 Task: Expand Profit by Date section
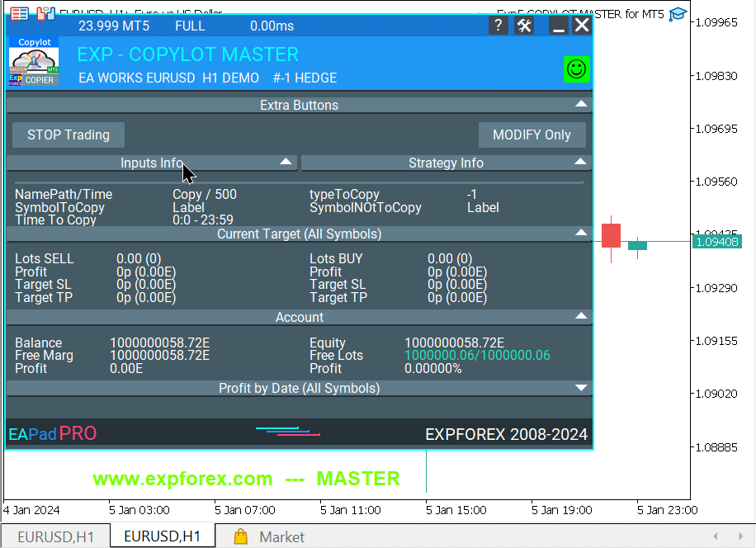pos(581,387)
